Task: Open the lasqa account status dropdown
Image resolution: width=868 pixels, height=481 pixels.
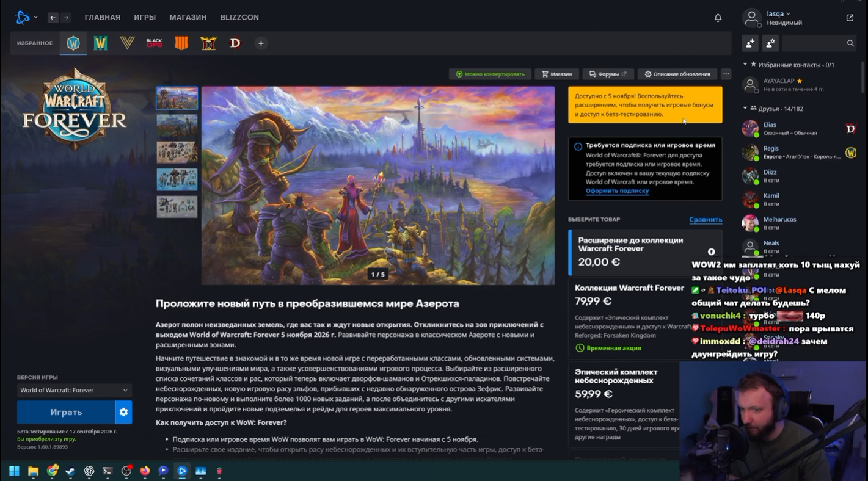Action: point(779,13)
